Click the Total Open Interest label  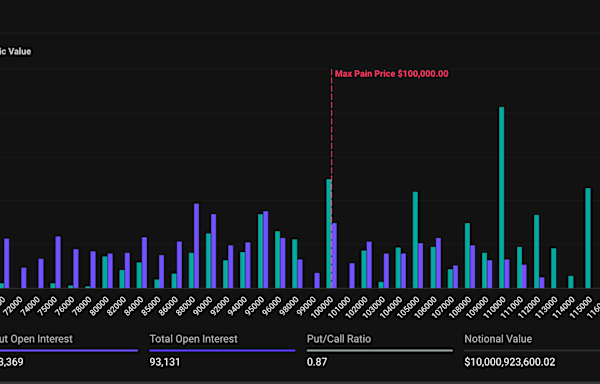click(194, 339)
